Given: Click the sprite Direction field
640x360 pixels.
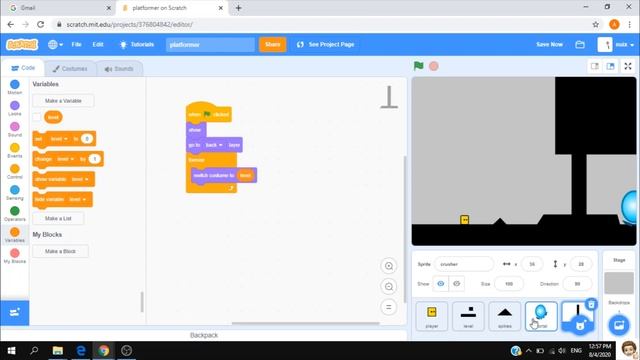Looking at the screenshot, I should point(577,284).
